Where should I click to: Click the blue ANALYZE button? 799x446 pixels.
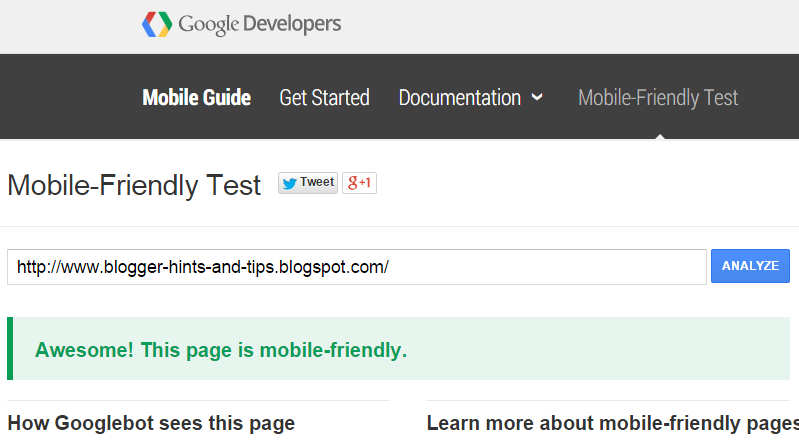click(x=750, y=266)
